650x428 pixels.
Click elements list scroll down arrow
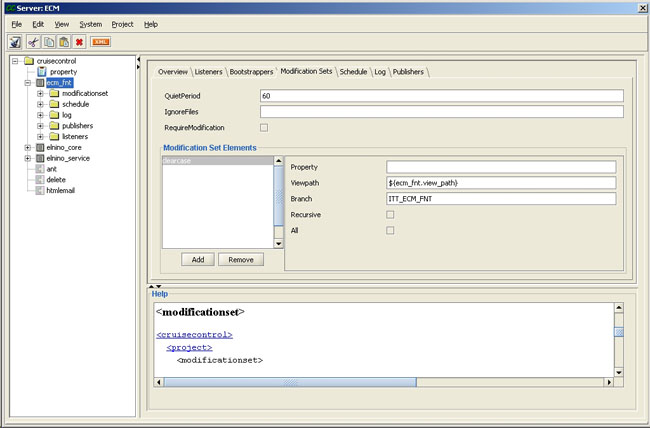279,244
